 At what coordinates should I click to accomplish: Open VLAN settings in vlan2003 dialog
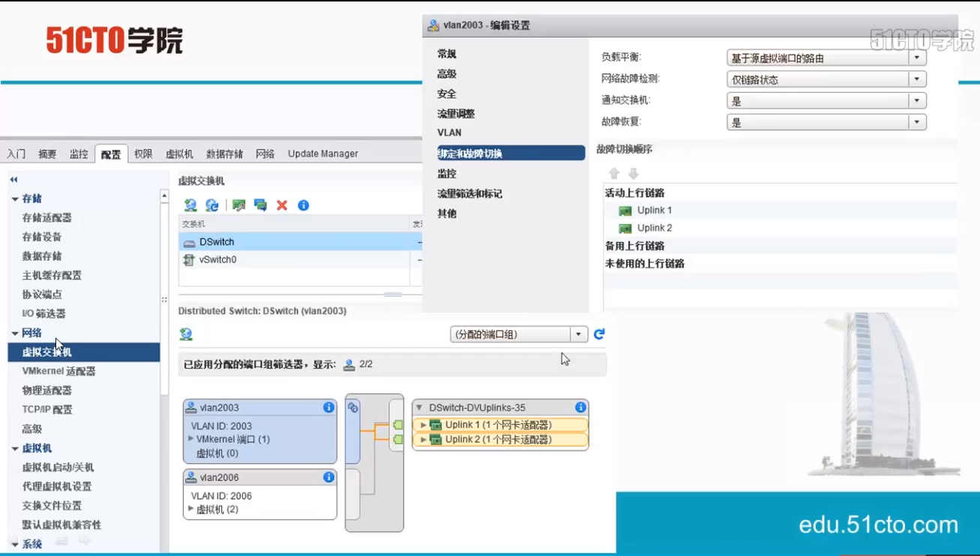pos(450,133)
